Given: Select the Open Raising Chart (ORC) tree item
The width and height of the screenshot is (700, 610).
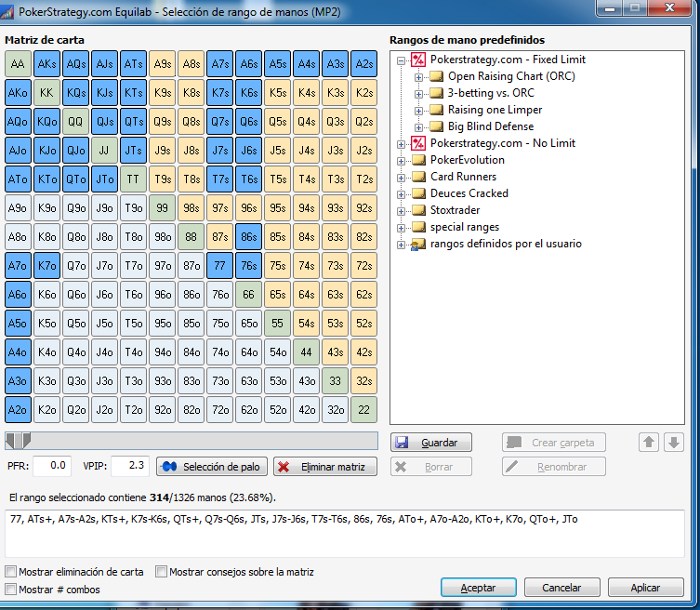Looking at the screenshot, I should tap(511, 76).
